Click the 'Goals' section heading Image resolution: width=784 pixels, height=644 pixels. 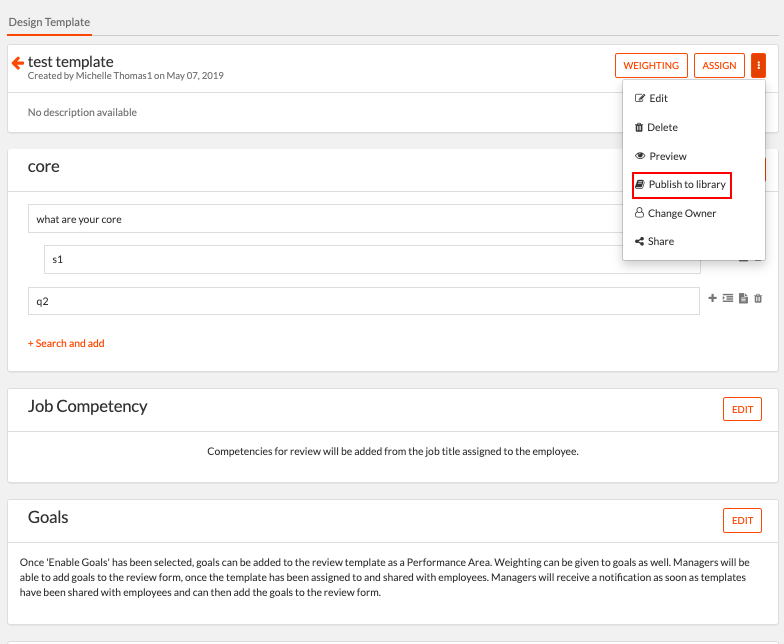(48, 518)
